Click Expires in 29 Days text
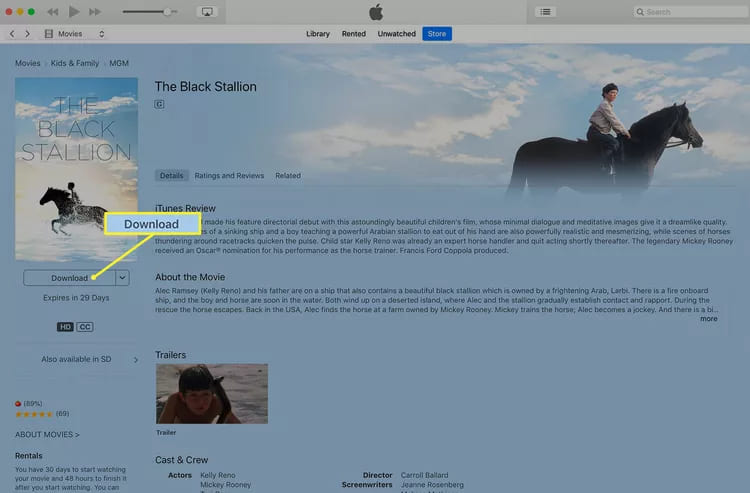 76,298
